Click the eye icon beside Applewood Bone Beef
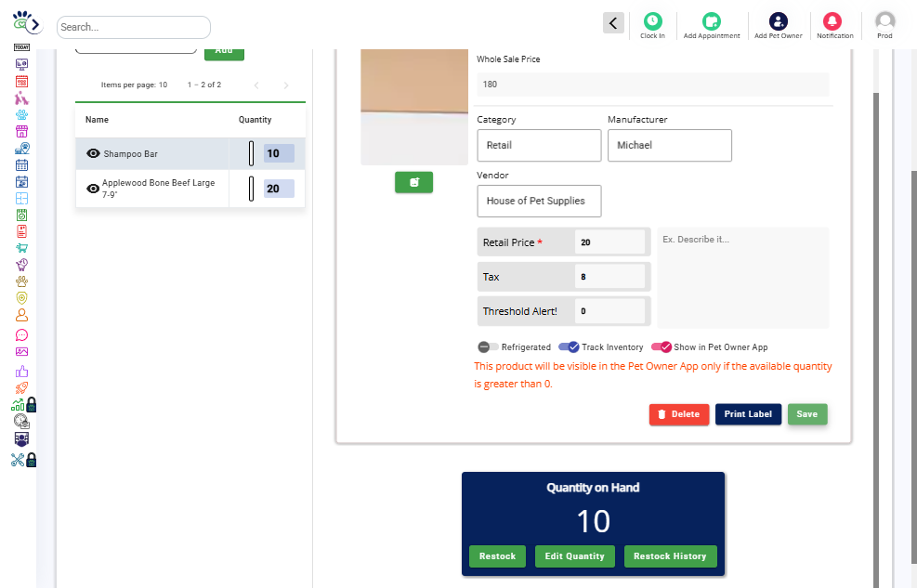Image resolution: width=917 pixels, height=588 pixels. (x=93, y=189)
